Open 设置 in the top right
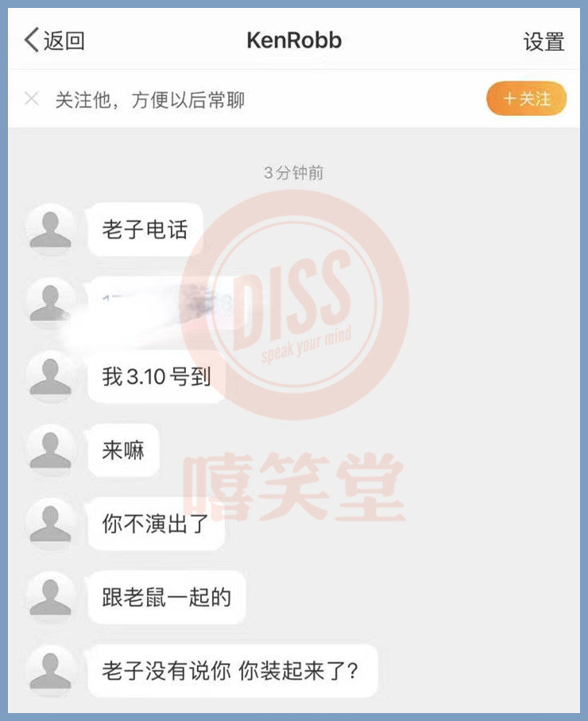The width and height of the screenshot is (588, 721). click(544, 41)
